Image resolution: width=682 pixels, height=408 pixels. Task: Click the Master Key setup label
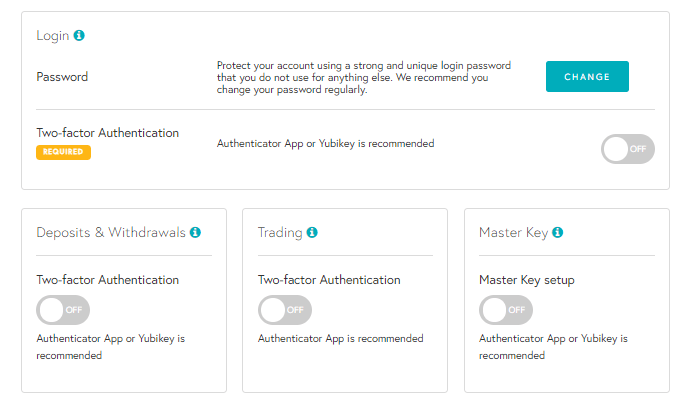526,280
